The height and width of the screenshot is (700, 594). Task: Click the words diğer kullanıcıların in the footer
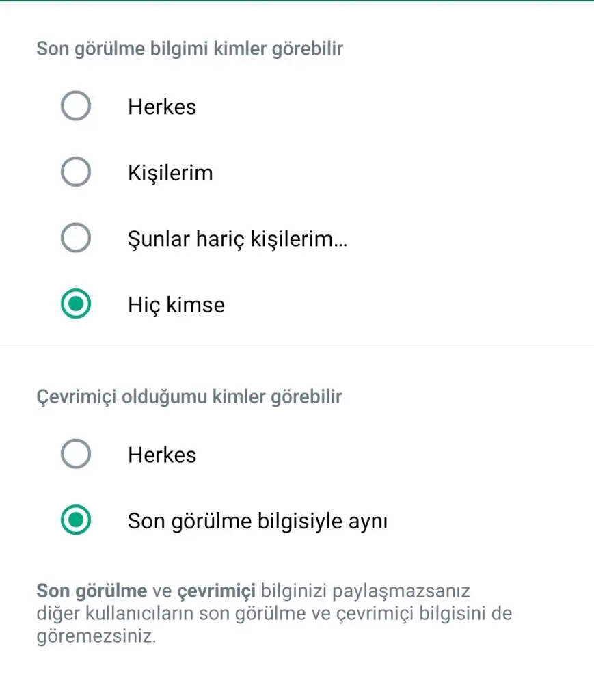coord(115,613)
